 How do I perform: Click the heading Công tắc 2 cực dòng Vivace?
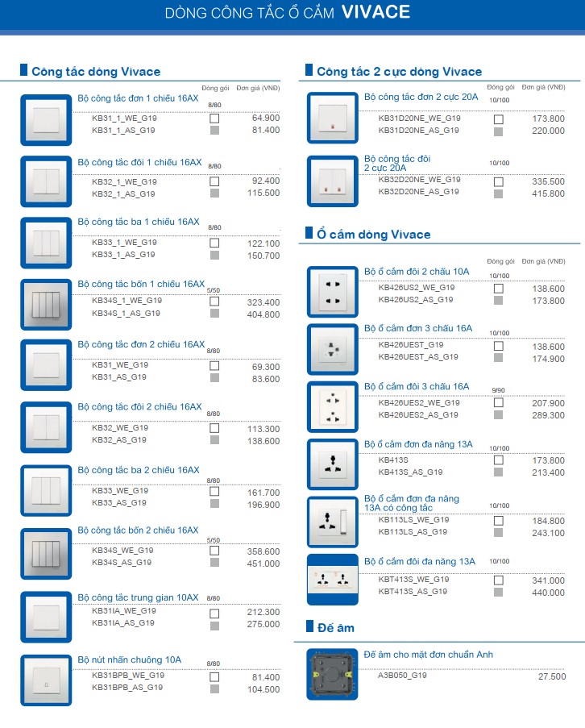[399, 72]
